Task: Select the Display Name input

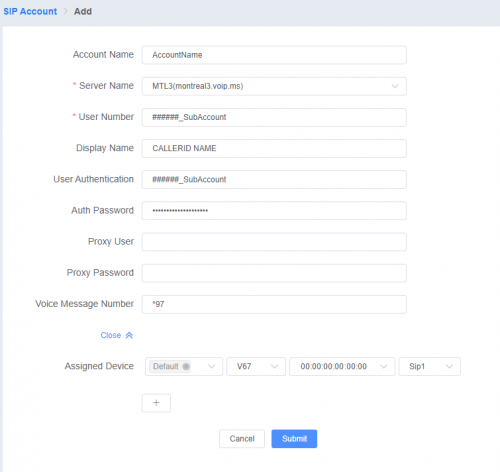Action: (x=274, y=148)
